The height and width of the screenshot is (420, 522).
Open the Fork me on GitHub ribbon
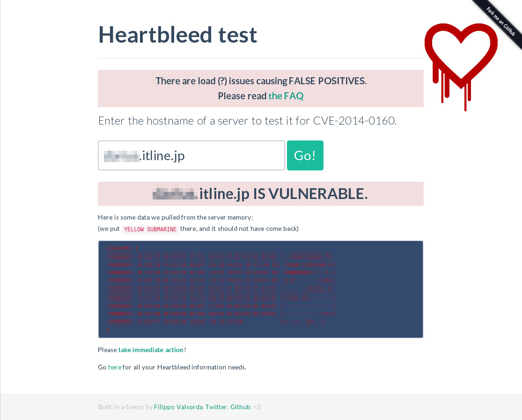tap(501, 22)
